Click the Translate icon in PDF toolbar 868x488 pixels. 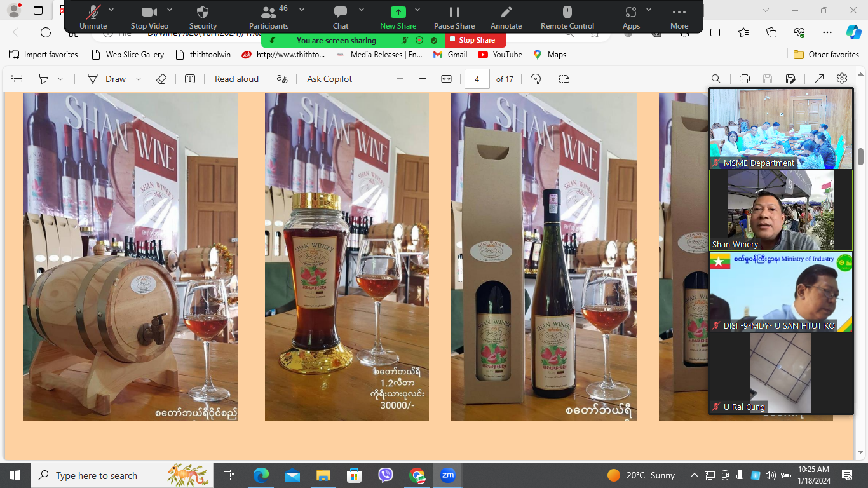282,79
